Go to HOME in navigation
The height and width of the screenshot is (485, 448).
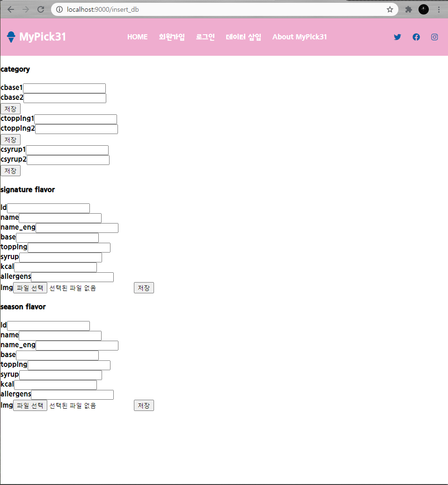[138, 37]
